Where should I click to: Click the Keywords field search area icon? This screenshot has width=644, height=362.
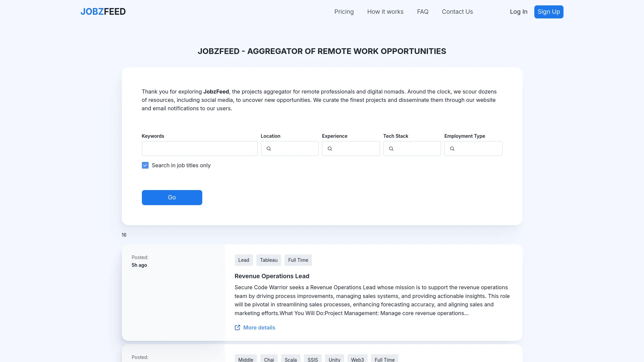pyautogui.click(x=200, y=148)
